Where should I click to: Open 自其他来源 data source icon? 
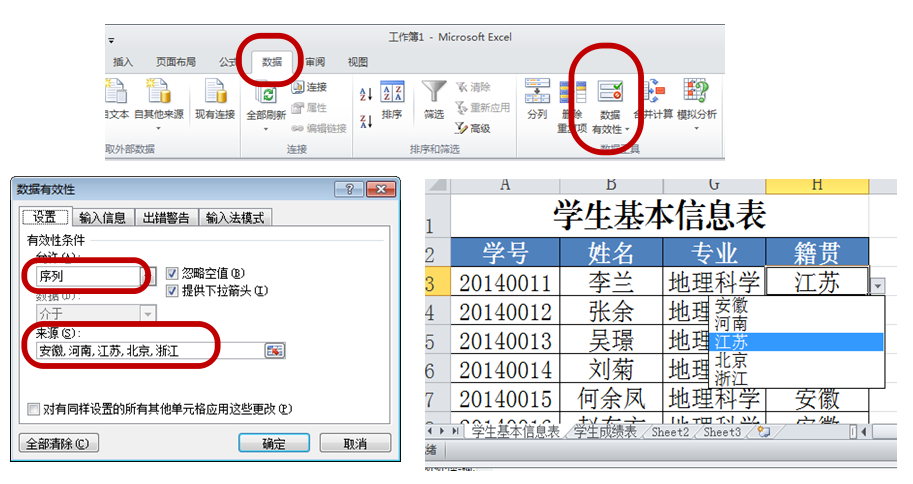point(158,92)
